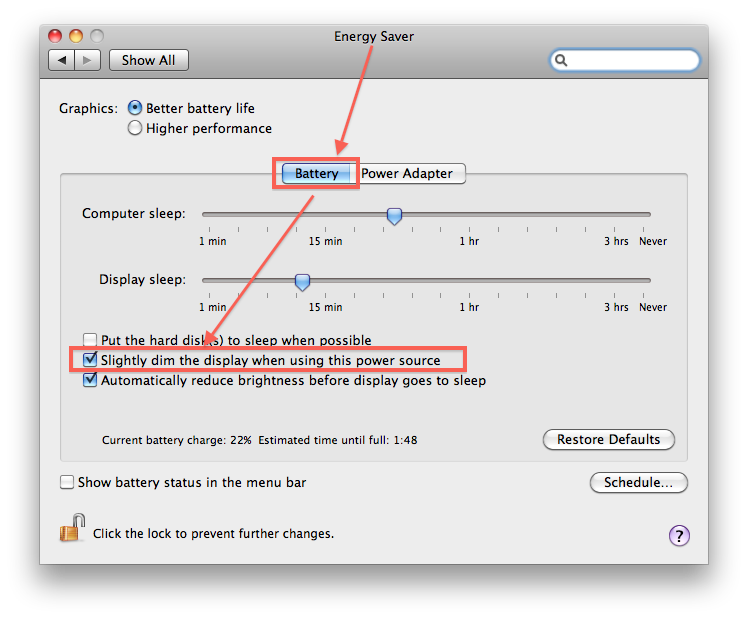748x619 pixels.
Task: Click the forward navigation arrow
Action: pos(87,60)
